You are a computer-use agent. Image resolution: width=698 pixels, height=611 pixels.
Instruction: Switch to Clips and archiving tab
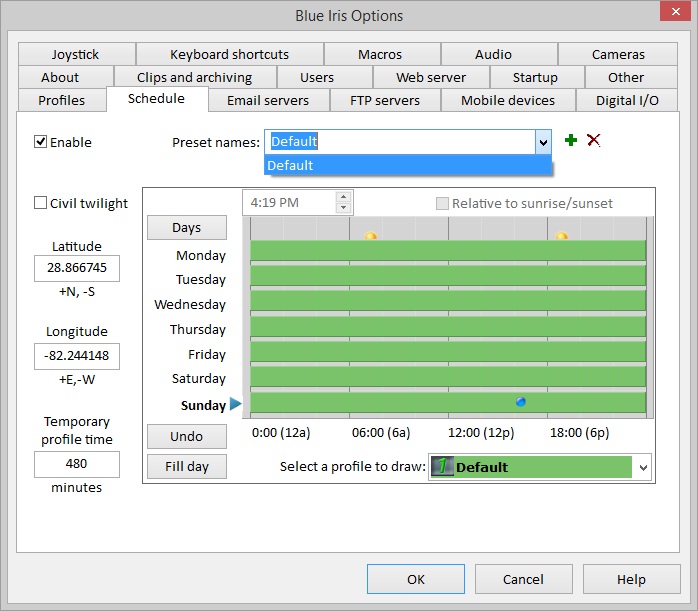(x=195, y=77)
